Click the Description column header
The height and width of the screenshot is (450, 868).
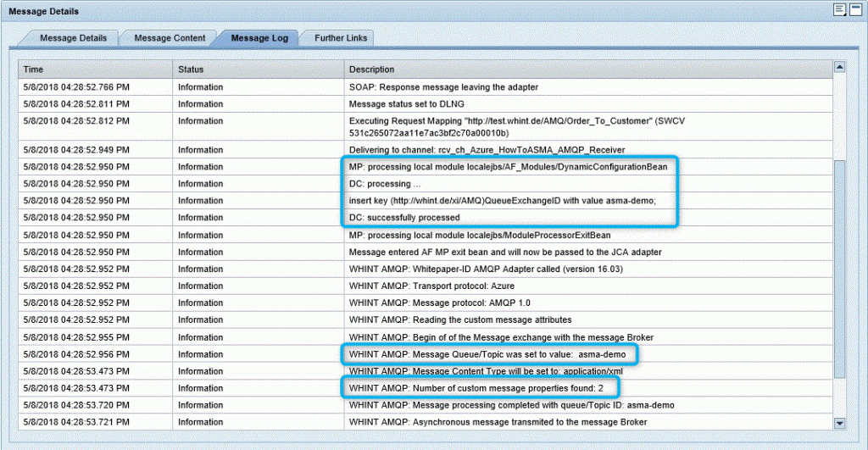click(x=588, y=69)
